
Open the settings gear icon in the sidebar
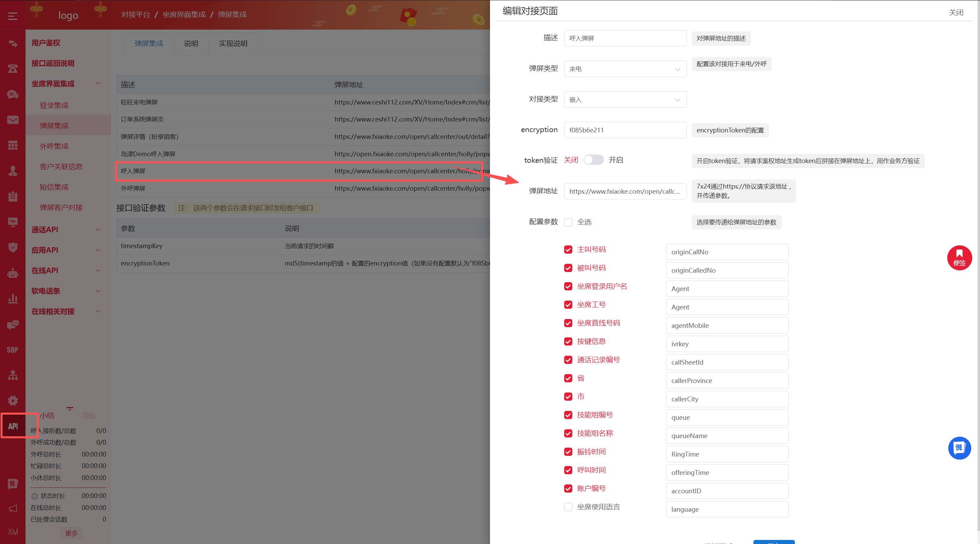[13, 400]
